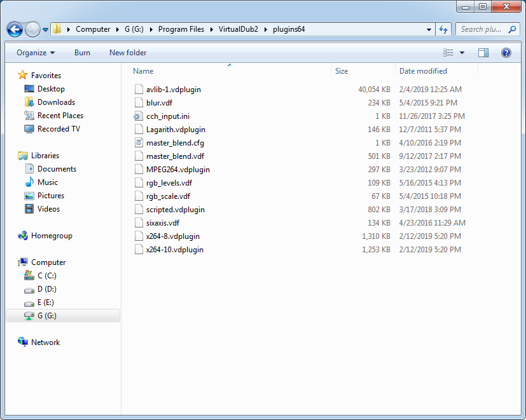Expand arrow after VirtualDub2 in breadcrumb

click(266, 29)
